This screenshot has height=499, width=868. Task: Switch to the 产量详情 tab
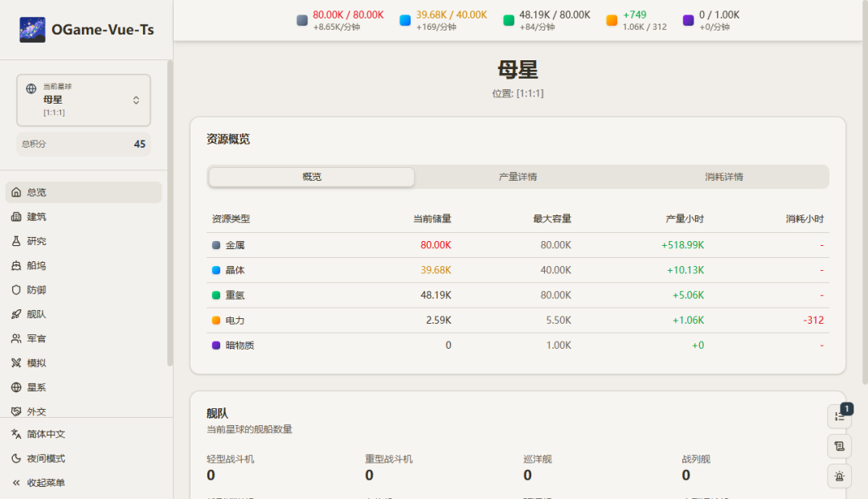518,177
